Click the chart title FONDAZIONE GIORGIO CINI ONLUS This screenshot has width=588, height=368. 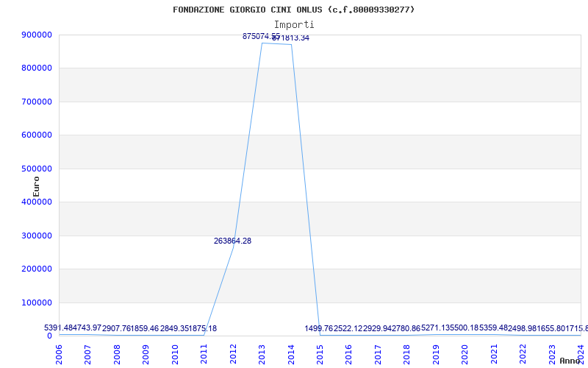(293, 10)
